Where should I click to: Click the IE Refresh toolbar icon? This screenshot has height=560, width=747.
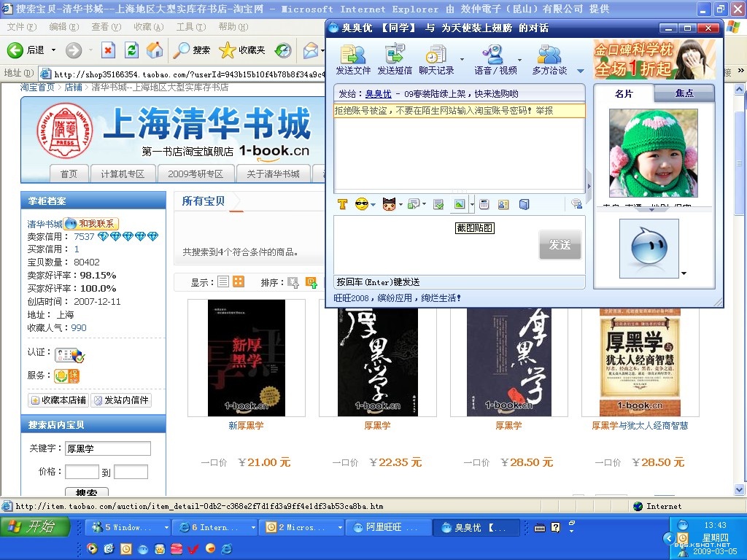131,50
